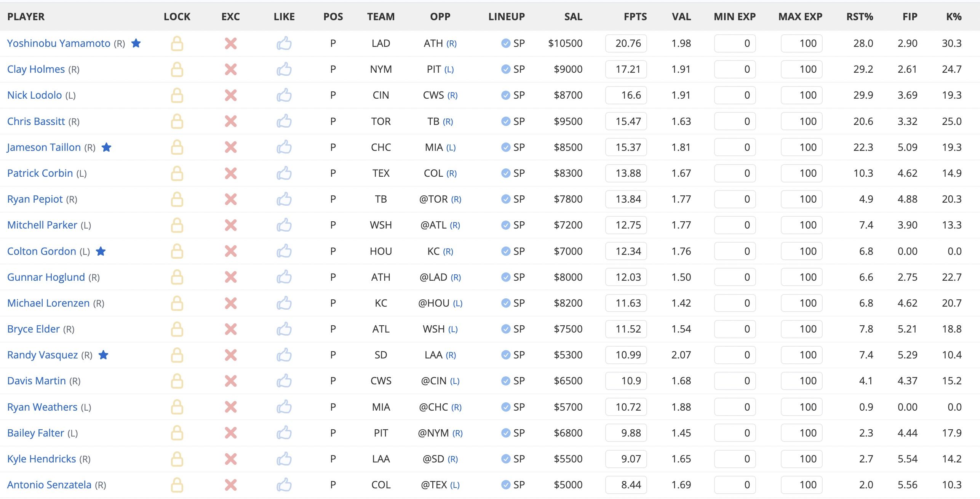Sort by K% column header
This screenshot has width=980, height=499.
[x=954, y=17]
